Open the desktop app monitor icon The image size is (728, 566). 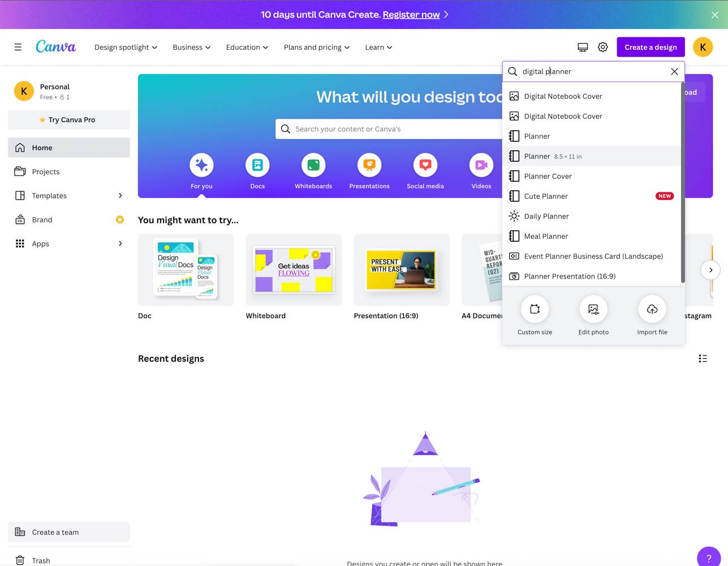(x=583, y=47)
